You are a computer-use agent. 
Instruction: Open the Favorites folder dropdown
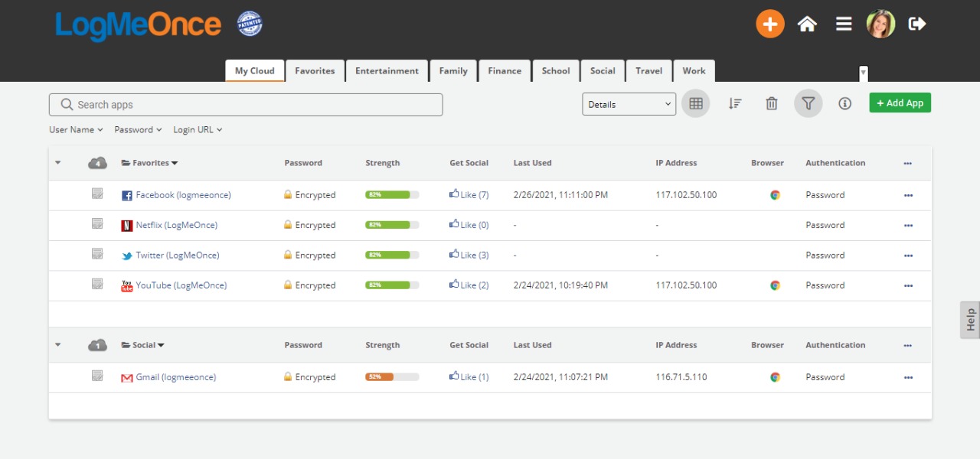pos(150,163)
